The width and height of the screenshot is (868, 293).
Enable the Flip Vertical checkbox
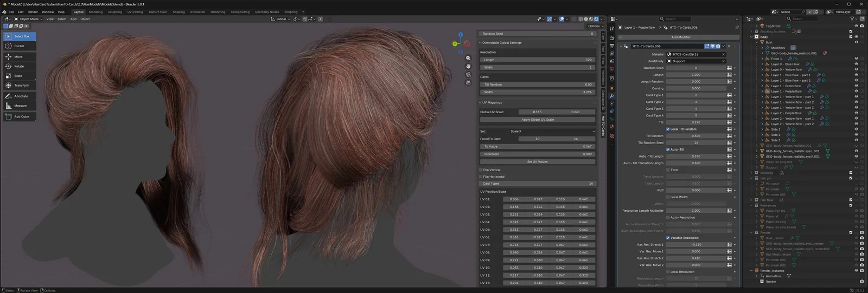481,170
